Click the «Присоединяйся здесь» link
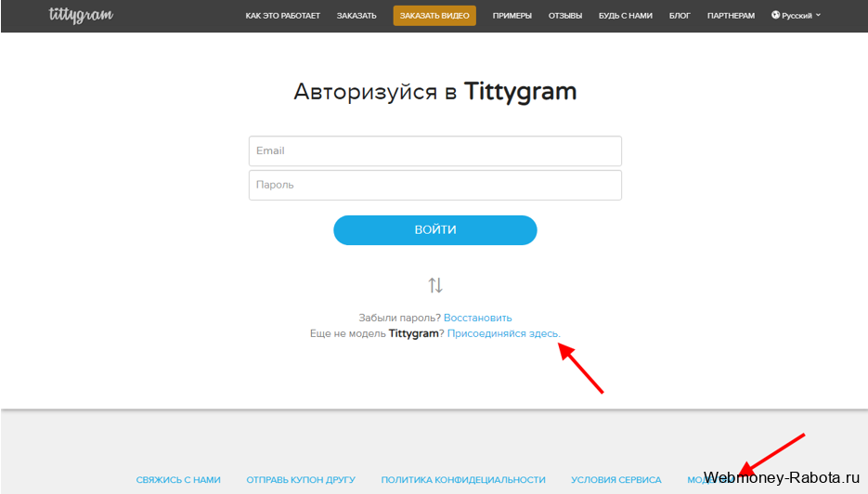The height and width of the screenshot is (494, 868). [x=503, y=333]
